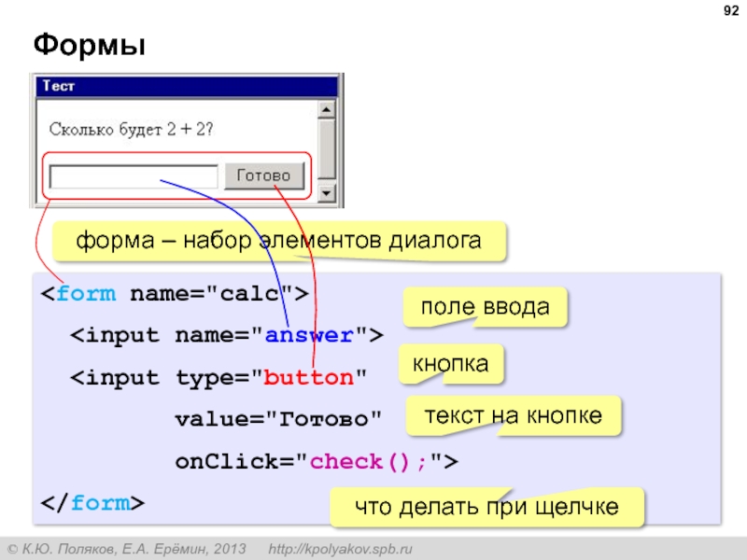Screen dimensions: 747x560
Task: Click the scrollbar thumb in Тест window
Action: point(326,149)
